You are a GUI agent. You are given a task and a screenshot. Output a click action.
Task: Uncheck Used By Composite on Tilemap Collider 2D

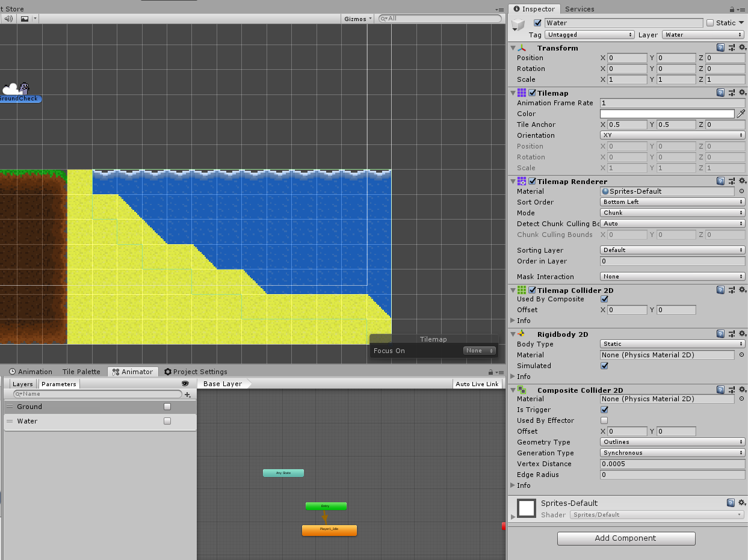(604, 299)
